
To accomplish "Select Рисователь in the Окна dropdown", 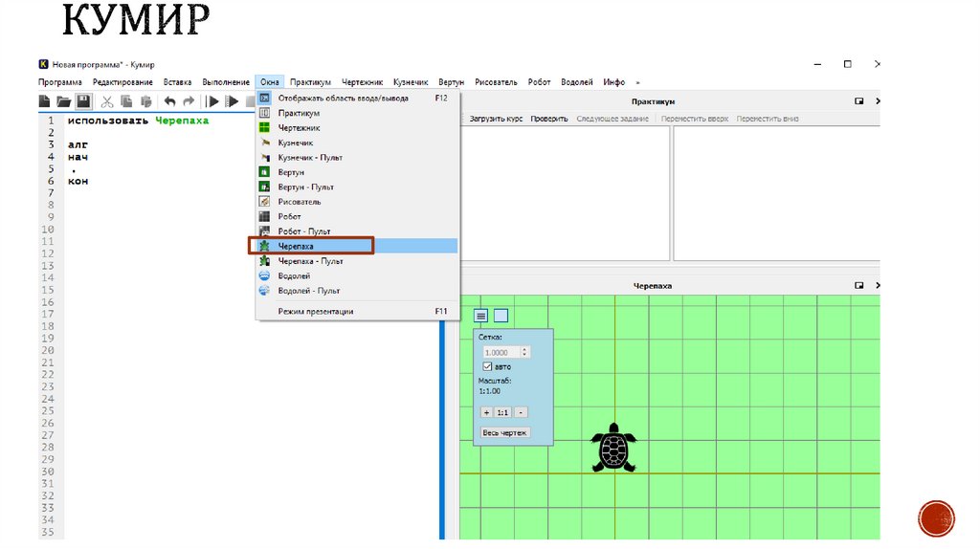I will click(x=357, y=202).
